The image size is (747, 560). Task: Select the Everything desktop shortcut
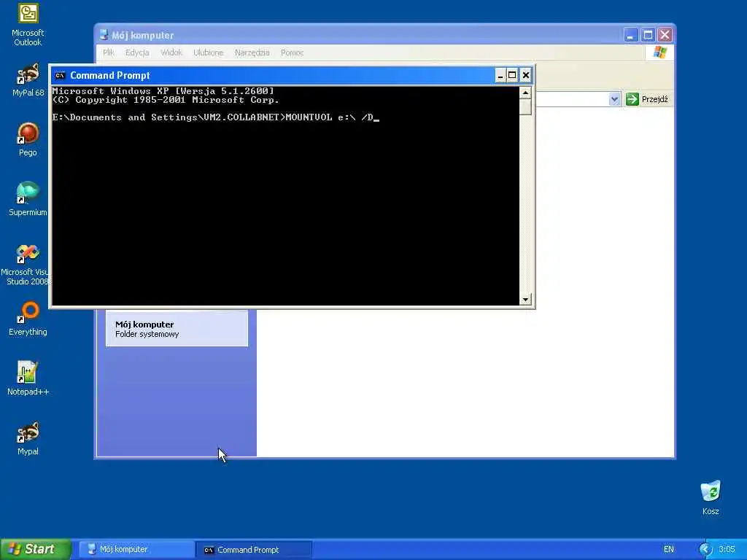click(x=28, y=319)
